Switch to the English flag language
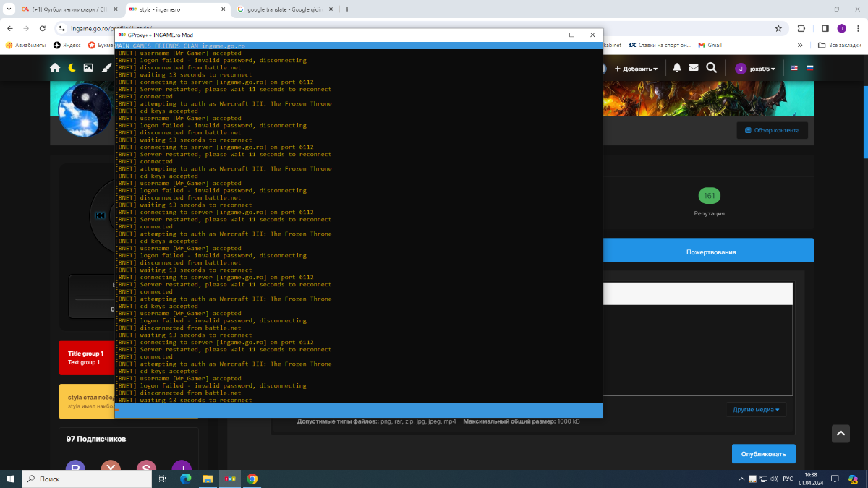The width and height of the screenshot is (868, 488). pyautogui.click(x=794, y=68)
